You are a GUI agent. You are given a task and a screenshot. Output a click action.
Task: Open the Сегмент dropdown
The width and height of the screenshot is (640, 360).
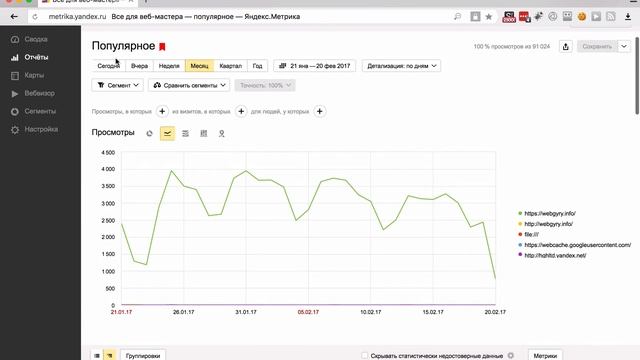point(118,85)
